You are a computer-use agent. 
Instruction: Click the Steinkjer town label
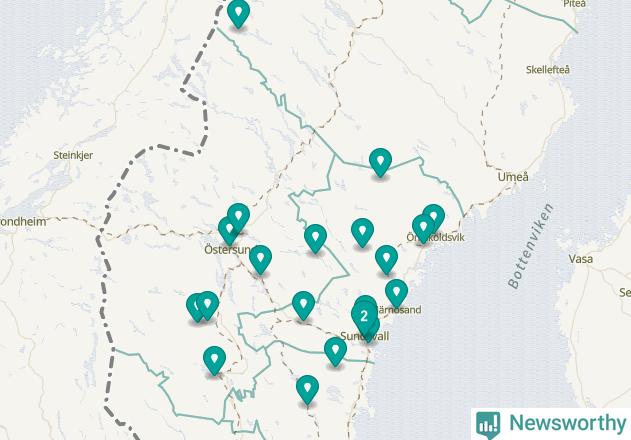coord(73,155)
